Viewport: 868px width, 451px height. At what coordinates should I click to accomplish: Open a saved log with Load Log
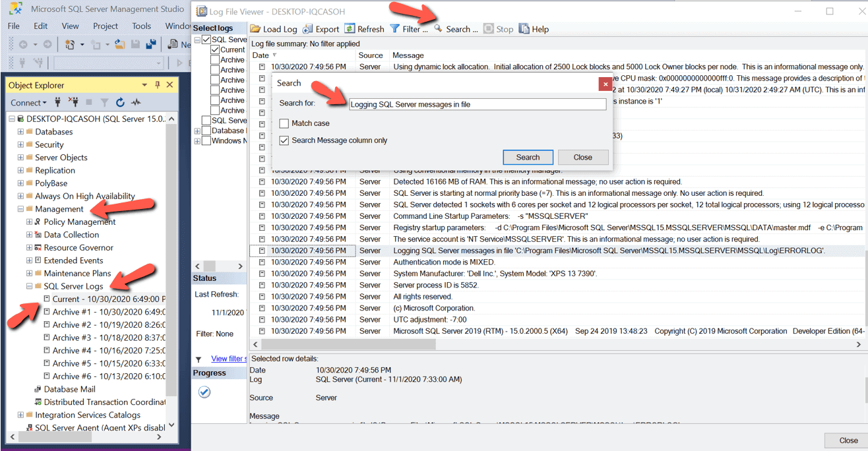273,28
